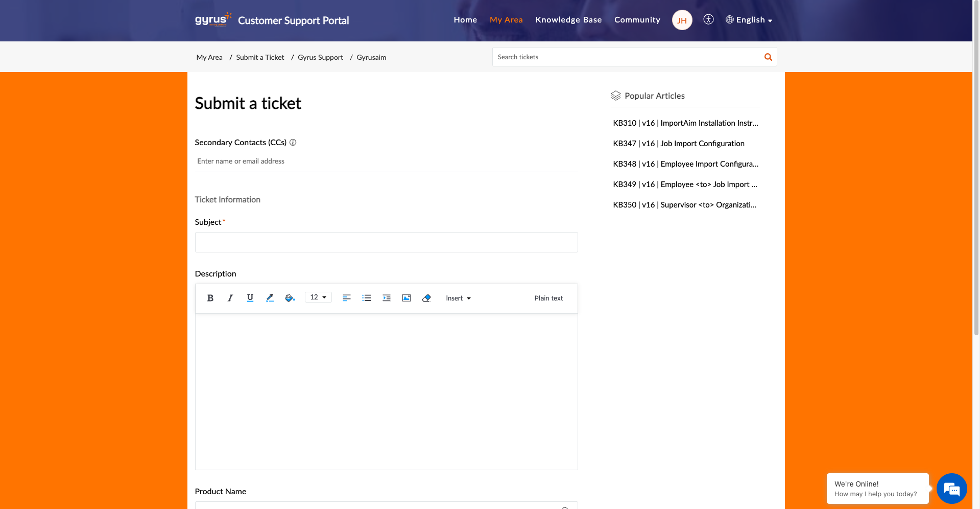
Task: Open the background fill color tool
Action: pos(290,298)
